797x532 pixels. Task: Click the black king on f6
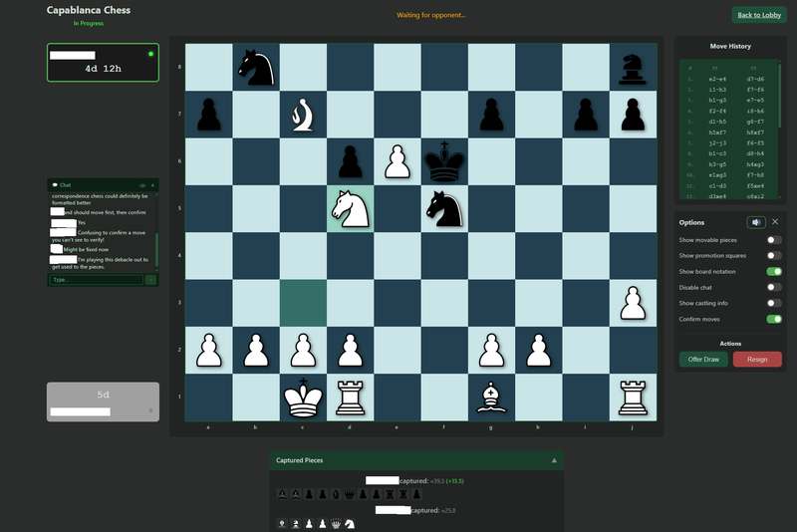pos(444,161)
